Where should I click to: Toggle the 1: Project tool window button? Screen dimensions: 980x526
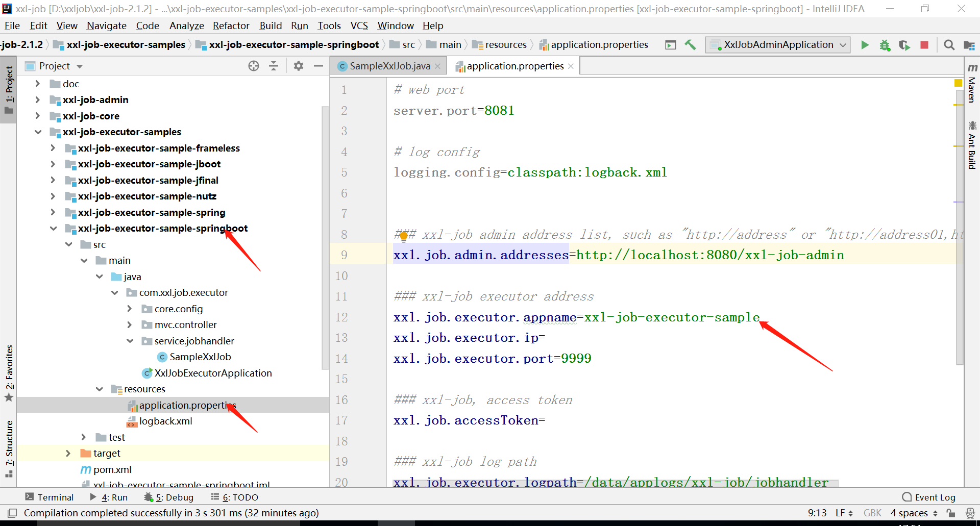pos(9,90)
